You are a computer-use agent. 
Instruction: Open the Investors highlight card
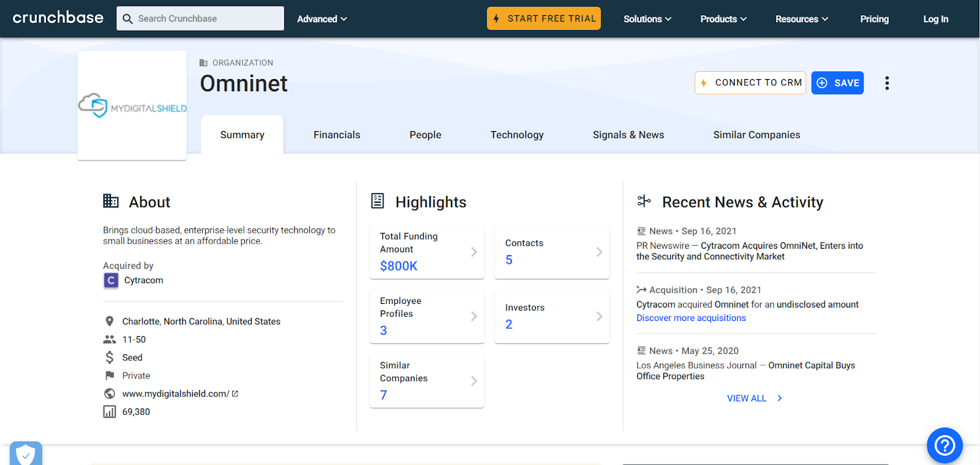tap(552, 316)
